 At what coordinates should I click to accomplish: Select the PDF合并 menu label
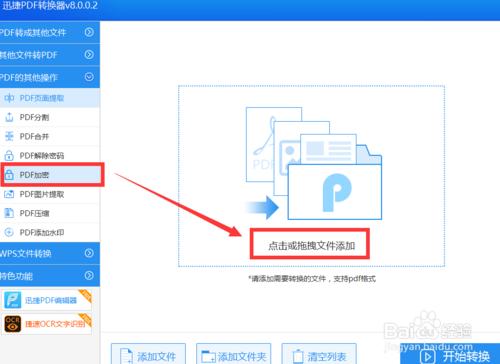point(34,137)
